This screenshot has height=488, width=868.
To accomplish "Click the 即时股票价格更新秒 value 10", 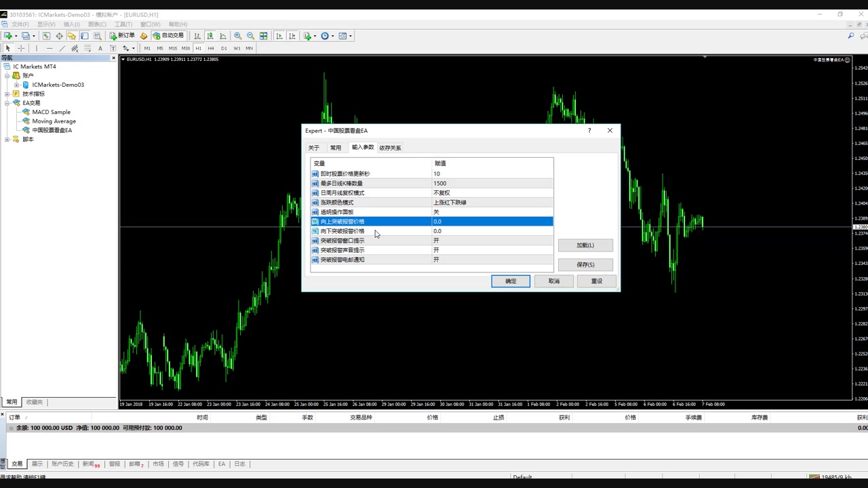I will point(492,174).
